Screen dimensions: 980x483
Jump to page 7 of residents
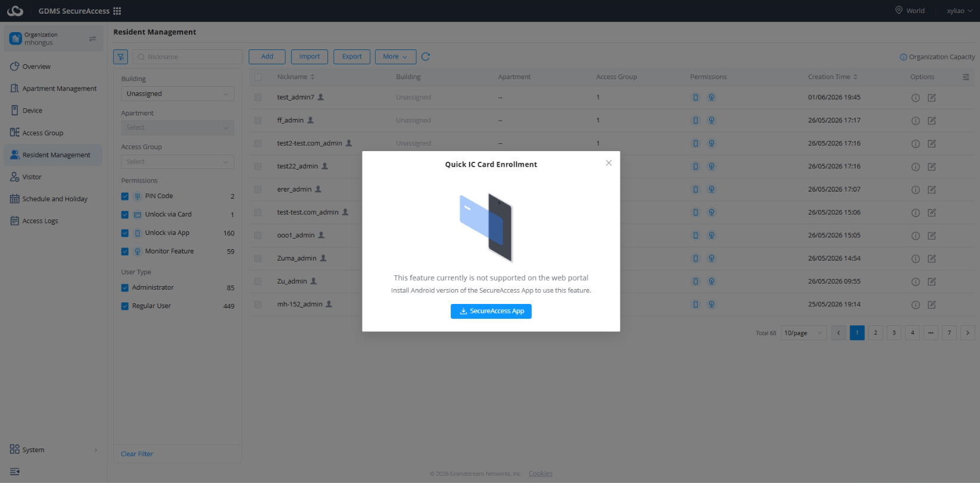(949, 333)
